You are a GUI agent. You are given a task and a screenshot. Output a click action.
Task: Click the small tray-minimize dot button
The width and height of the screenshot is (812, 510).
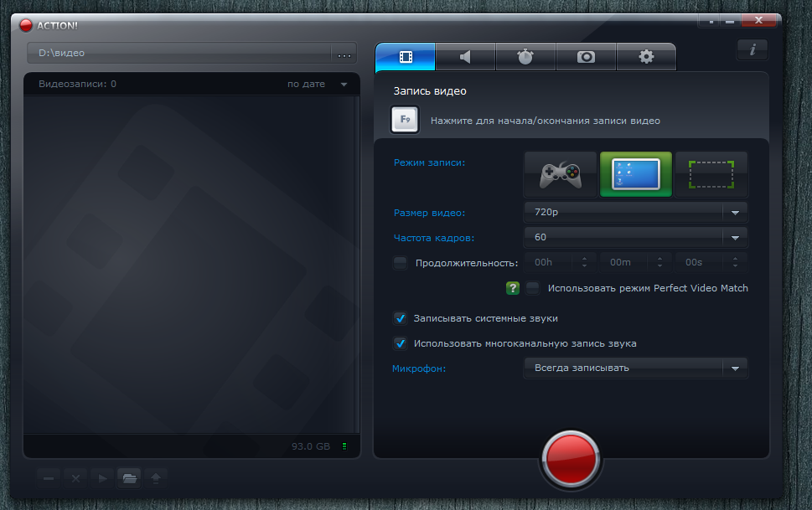pyautogui.click(x=711, y=22)
